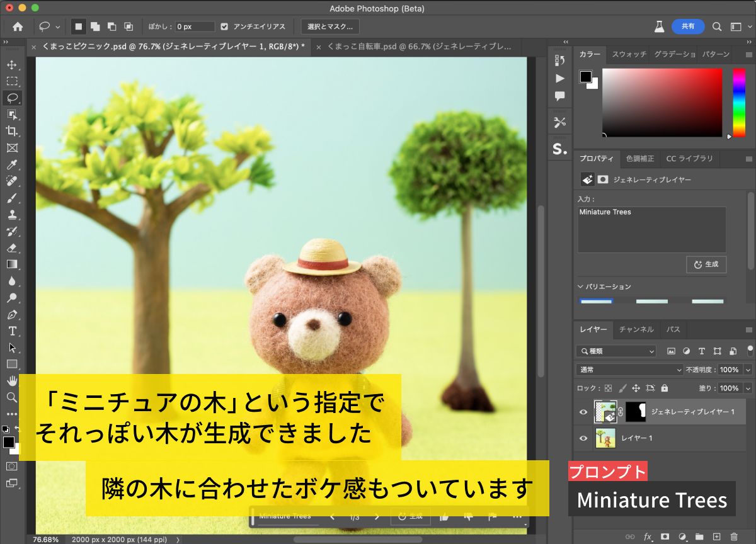This screenshot has width=756, height=544.
Task: Toggle the アンチエイリアス checkbox
Action: pyautogui.click(x=224, y=26)
